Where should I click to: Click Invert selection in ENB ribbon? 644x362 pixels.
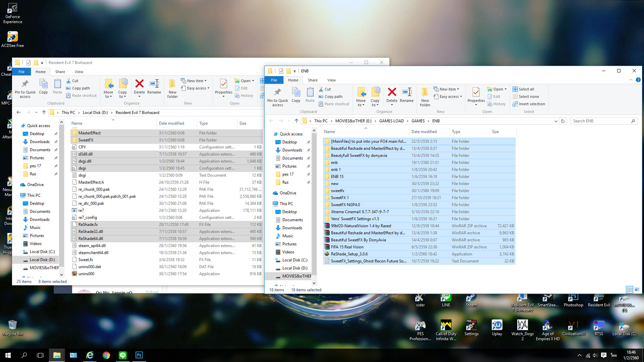coord(531,104)
